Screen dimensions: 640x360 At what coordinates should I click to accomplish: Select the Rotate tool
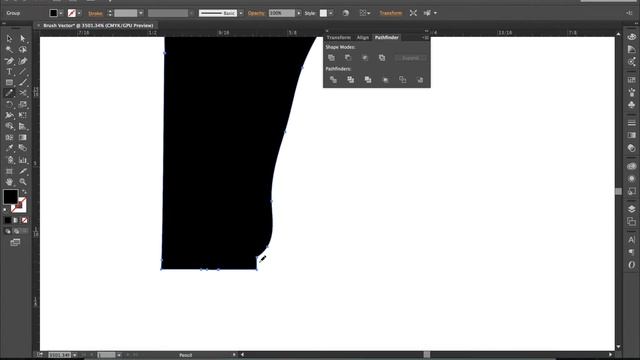9,104
